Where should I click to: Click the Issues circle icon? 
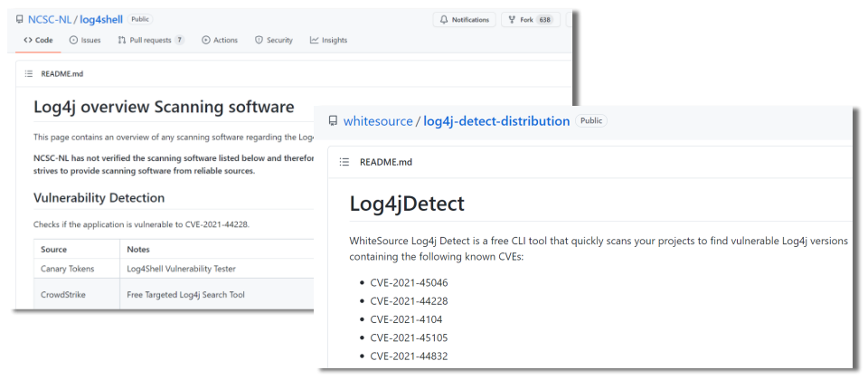pyautogui.click(x=73, y=40)
